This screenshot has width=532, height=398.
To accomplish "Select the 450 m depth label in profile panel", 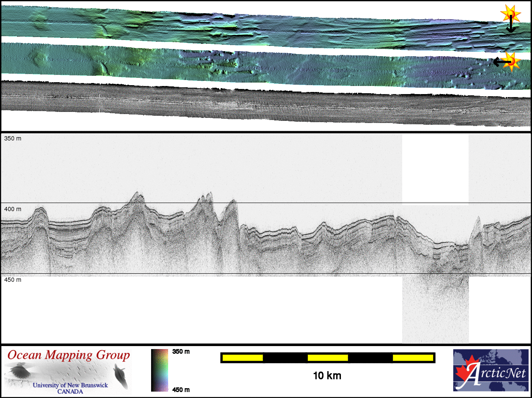I will click(x=13, y=280).
